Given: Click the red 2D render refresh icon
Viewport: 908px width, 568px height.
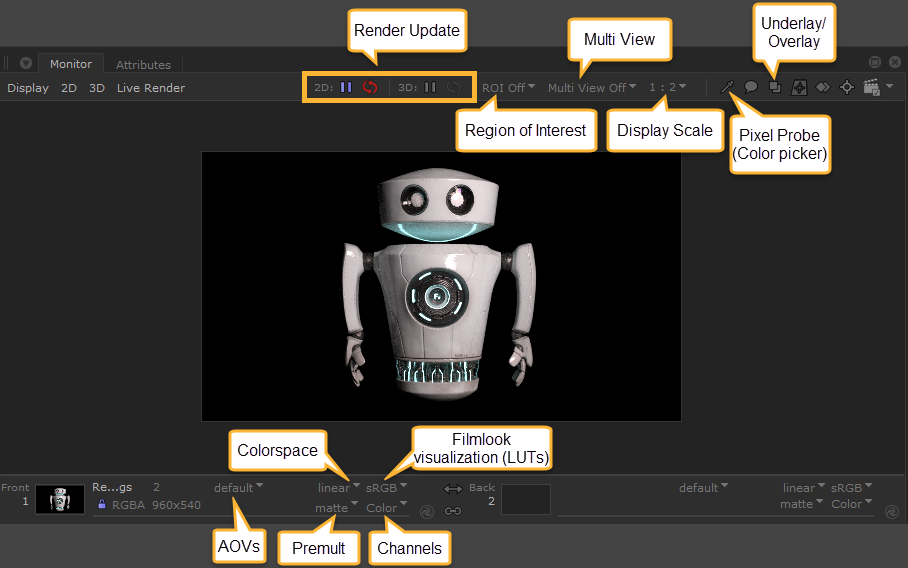Looking at the screenshot, I should point(370,87).
